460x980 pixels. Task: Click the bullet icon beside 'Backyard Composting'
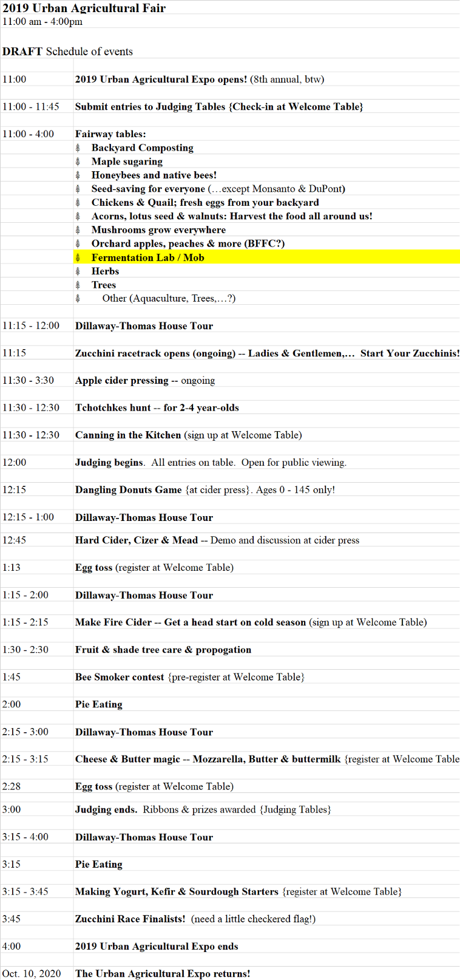coord(78,148)
